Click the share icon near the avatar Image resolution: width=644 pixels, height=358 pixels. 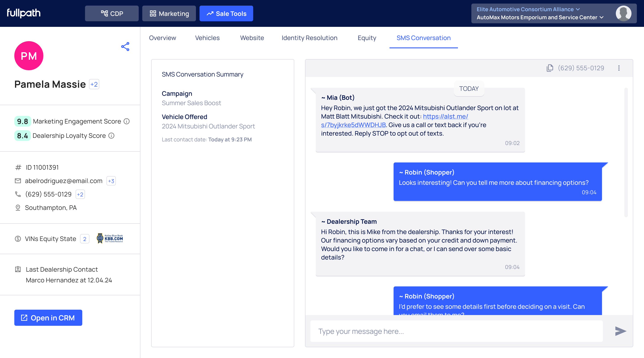point(125,47)
